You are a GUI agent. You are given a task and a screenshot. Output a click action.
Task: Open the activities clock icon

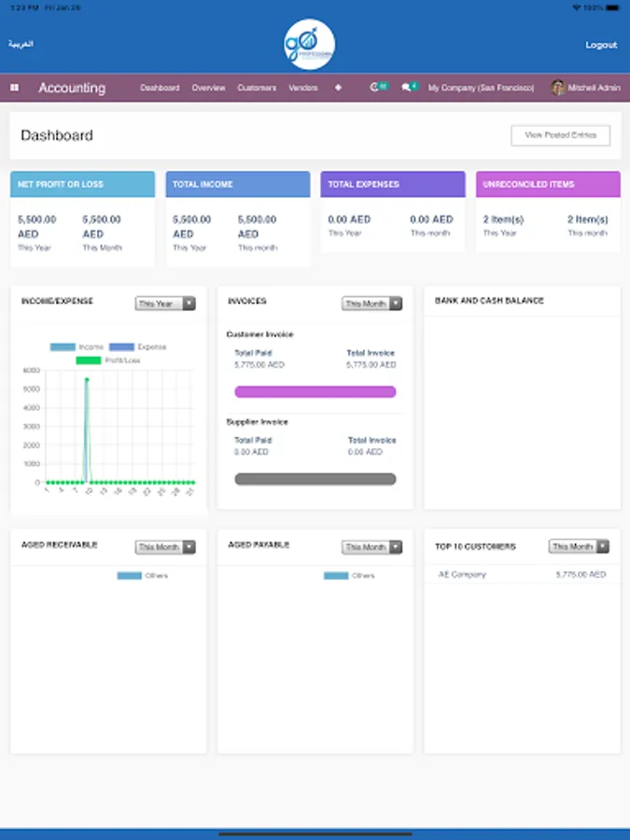(x=374, y=87)
